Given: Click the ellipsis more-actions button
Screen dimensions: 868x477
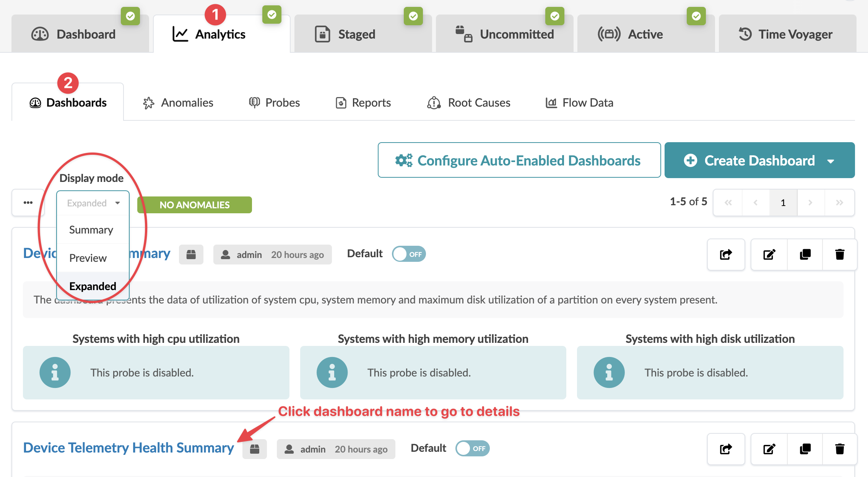Looking at the screenshot, I should click(x=28, y=203).
